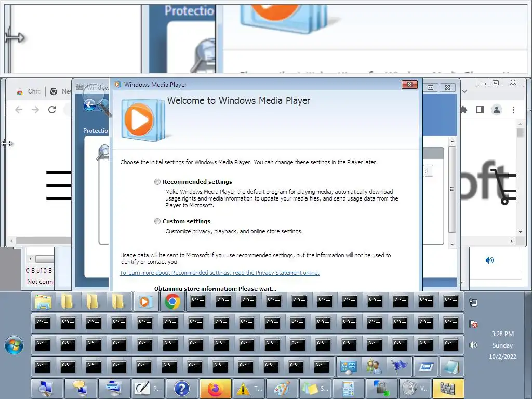Click the blue speaker icon in the background window
Screen dimensions: 532x399
[x=489, y=260]
